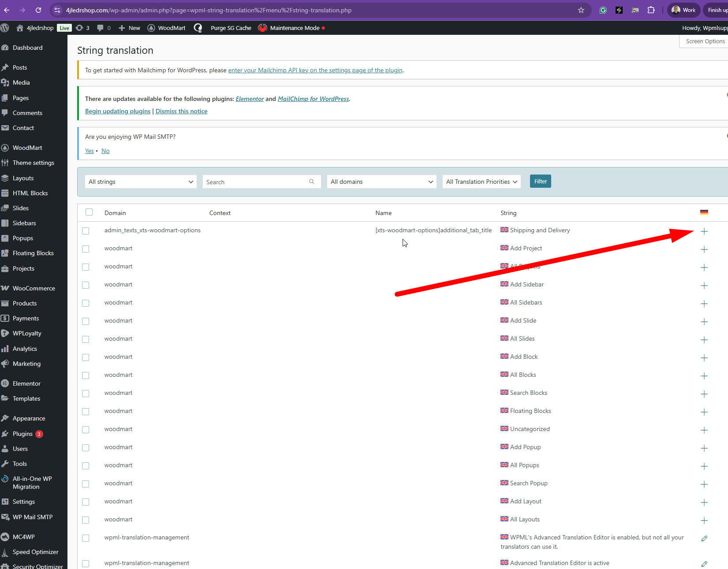The image size is (728, 569).
Task: Click the plus icon for Shipping and Delivery
Action: [x=704, y=231]
